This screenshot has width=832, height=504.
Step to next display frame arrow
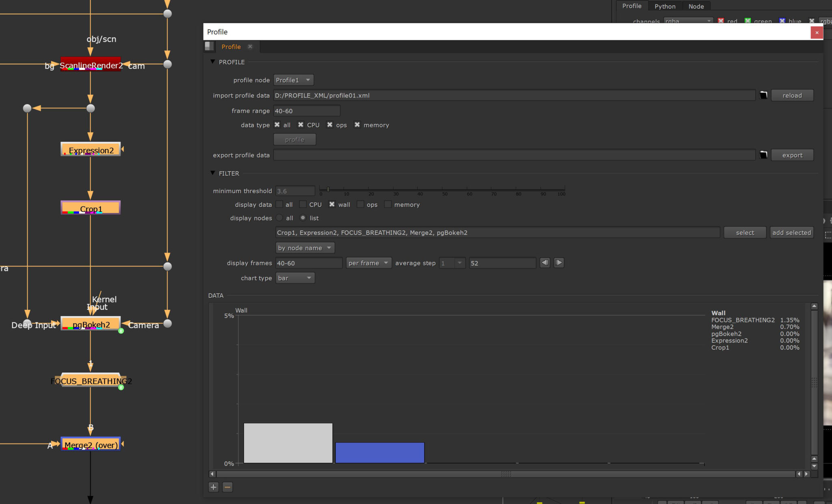[559, 263]
